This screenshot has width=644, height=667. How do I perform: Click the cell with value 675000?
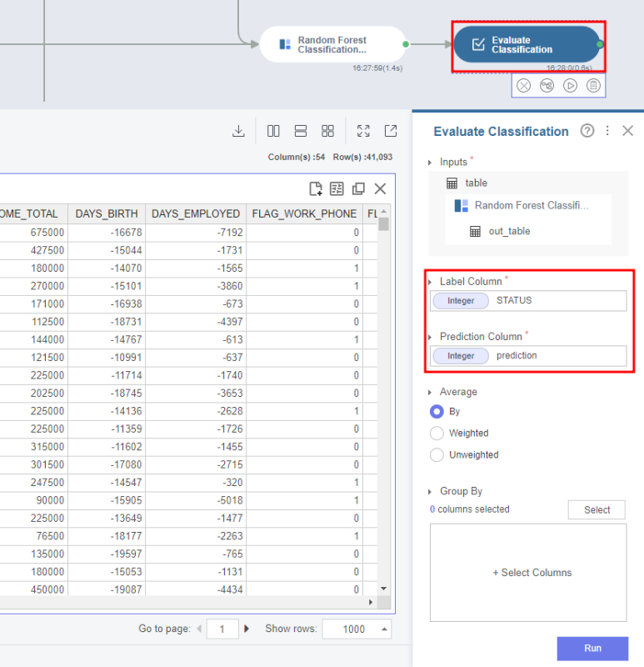(32, 233)
